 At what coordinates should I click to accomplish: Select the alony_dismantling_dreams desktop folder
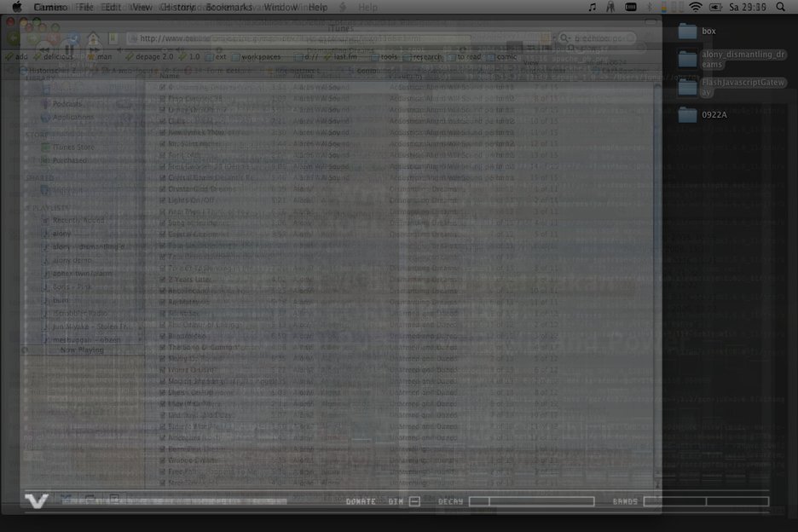(x=731, y=59)
